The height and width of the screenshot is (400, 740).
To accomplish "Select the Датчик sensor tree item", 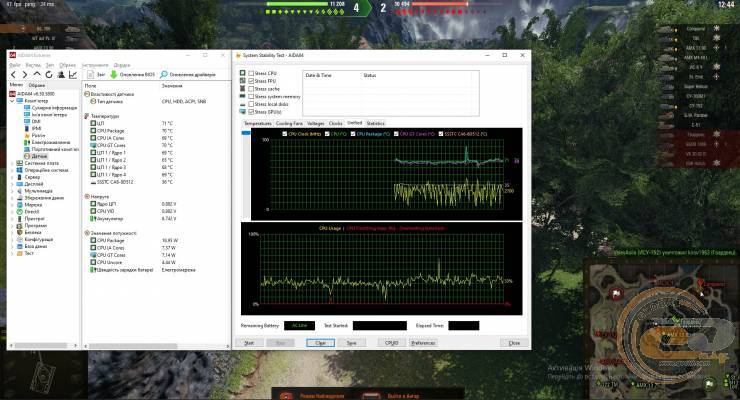I will 35,156.
